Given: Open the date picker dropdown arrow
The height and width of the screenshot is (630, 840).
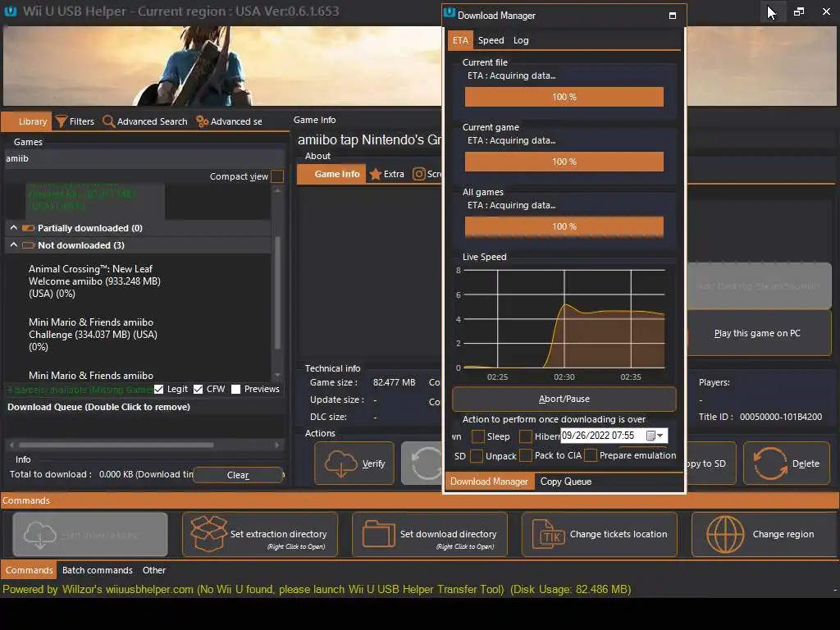Looking at the screenshot, I should (660, 436).
